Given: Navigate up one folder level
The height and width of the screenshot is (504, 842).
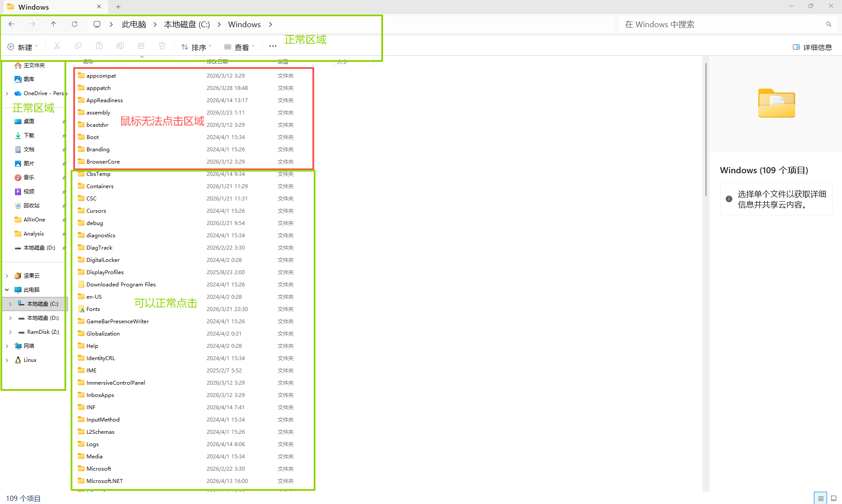Looking at the screenshot, I should point(54,24).
